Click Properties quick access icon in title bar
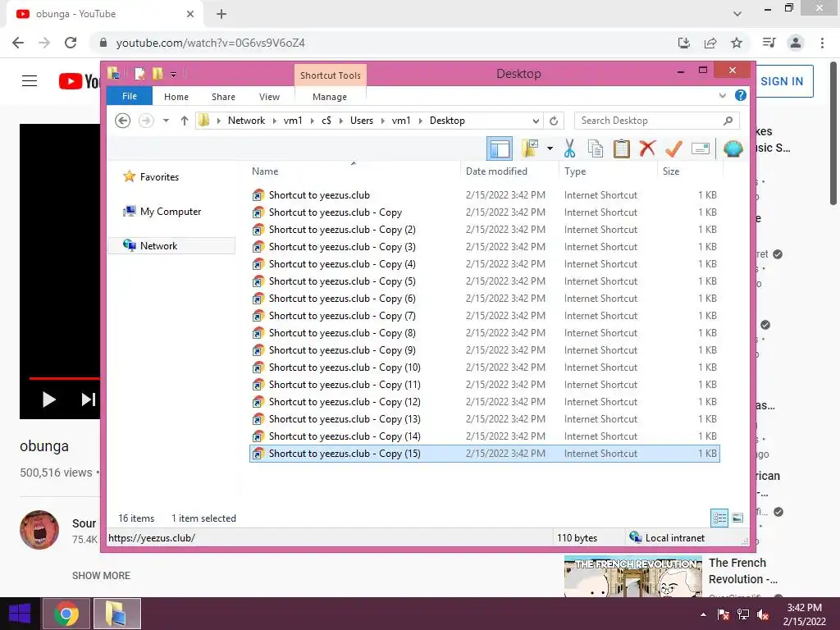840x630 pixels. click(139, 73)
